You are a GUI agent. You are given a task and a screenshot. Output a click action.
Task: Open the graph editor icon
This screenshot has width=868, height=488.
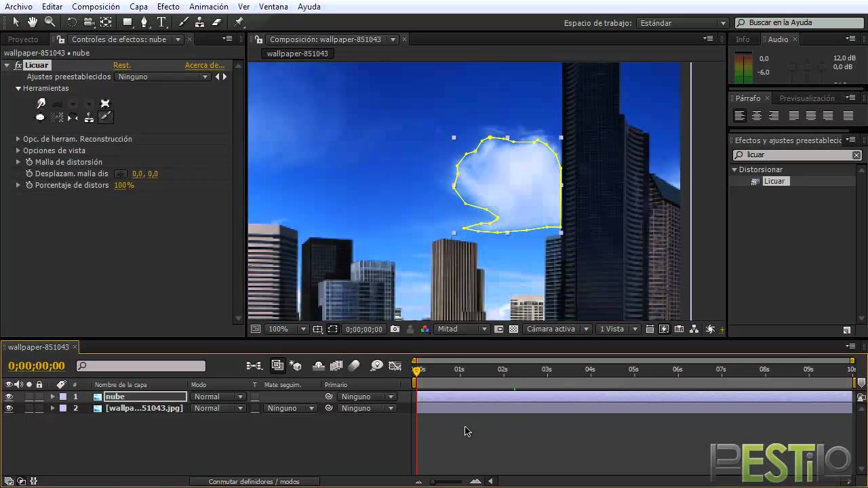(x=395, y=366)
